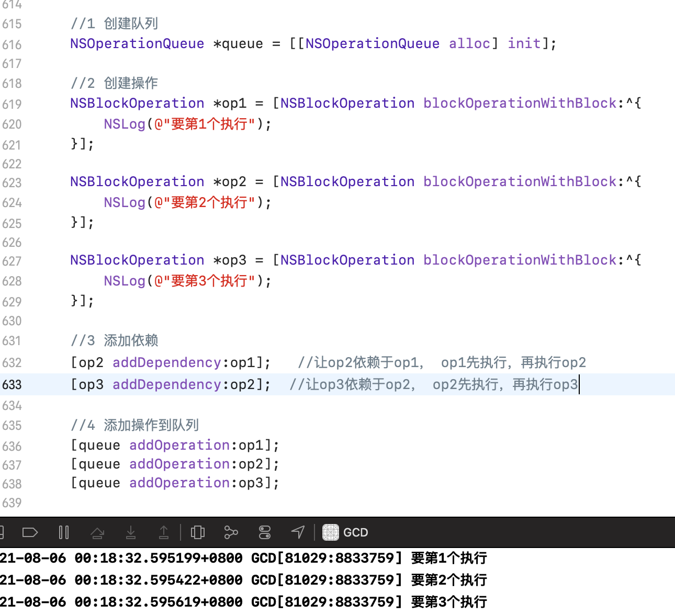Screen dimensions: 675x616
Task: Click the Step Over debug icon
Action: [x=97, y=532]
